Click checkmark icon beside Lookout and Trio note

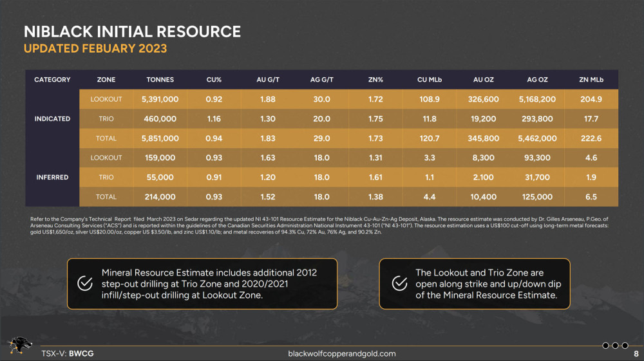click(x=399, y=283)
